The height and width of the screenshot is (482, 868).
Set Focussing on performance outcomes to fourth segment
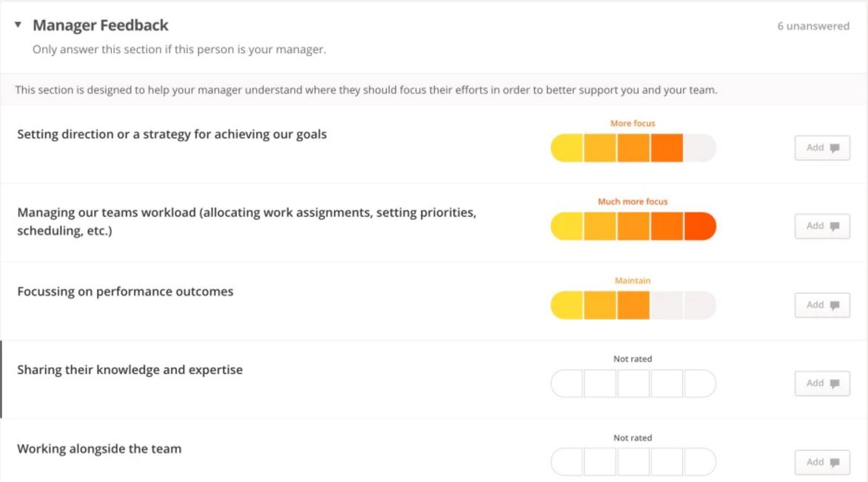tap(667, 305)
